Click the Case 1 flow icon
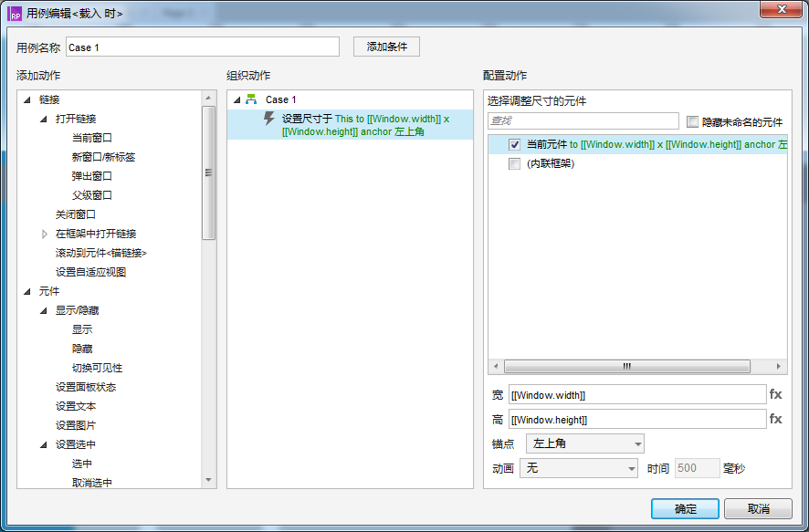 coord(251,99)
